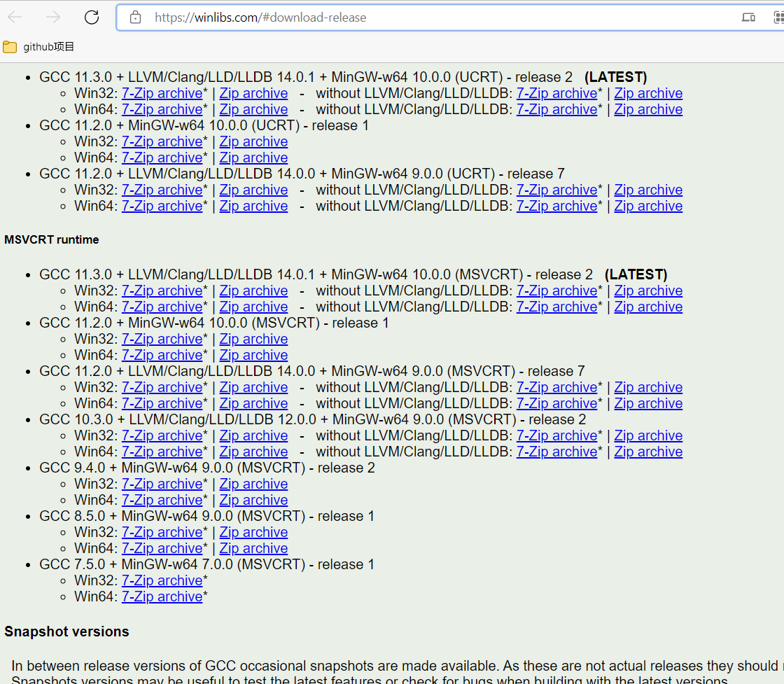Reload the page with refresh icon

(92, 18)
